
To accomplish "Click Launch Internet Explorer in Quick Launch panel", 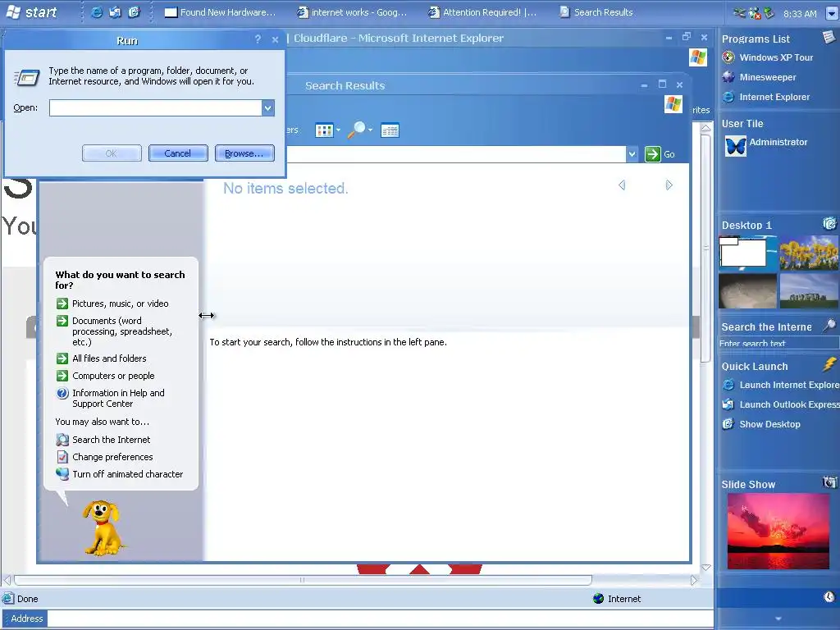I will point(781,385).
